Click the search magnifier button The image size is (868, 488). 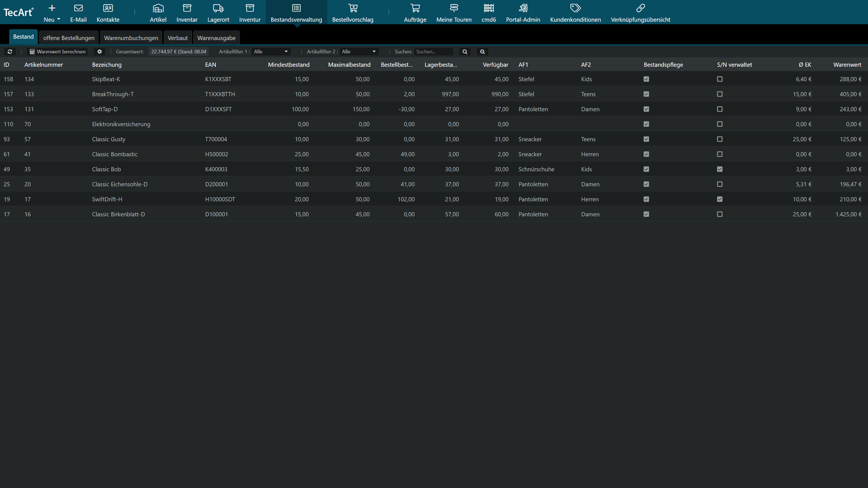(465, 52)
